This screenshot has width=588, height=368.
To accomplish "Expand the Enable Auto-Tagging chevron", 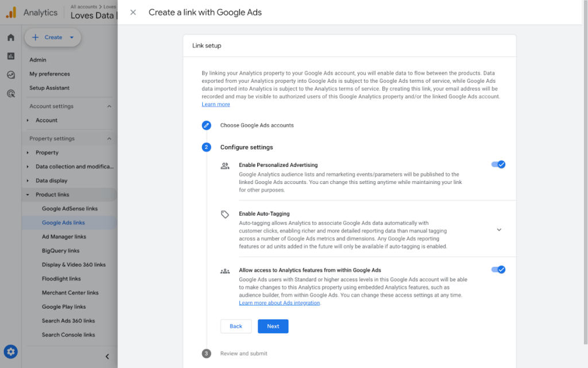I will [x=499, y=230].
